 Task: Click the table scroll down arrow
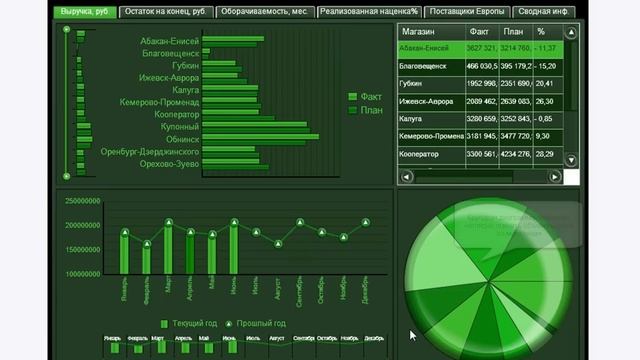(x=571, y=160)
